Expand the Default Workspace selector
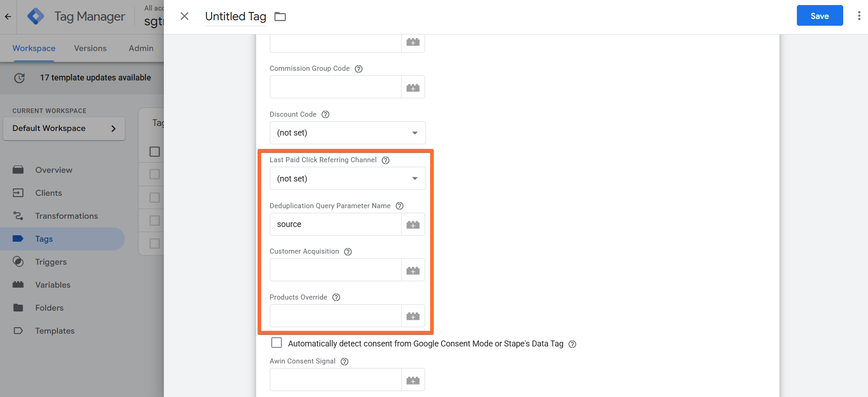 64,129
